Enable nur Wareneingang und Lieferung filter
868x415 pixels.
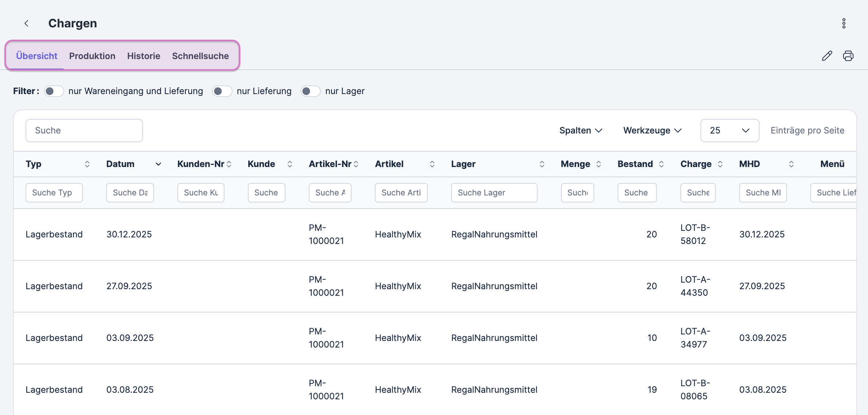click(x=54, y=91)
